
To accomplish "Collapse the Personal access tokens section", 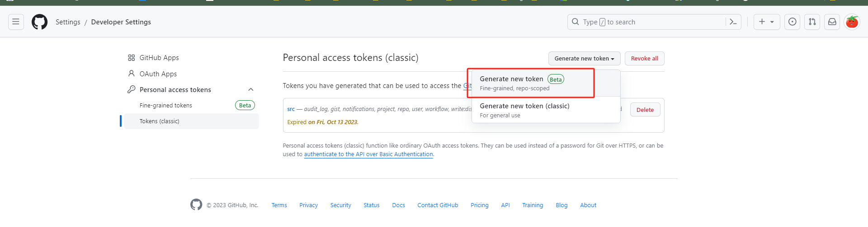I will tap(251, 90).
